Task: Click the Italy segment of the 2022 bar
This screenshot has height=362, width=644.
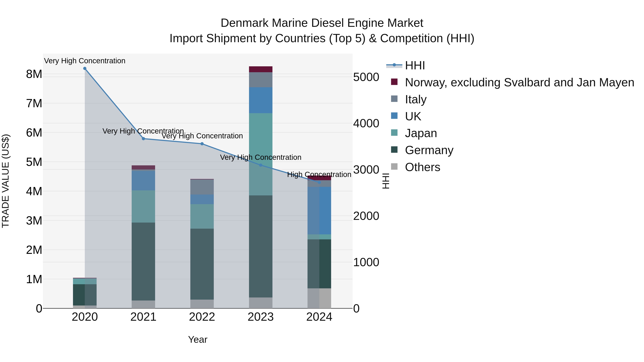Action: tap(202, 187)
